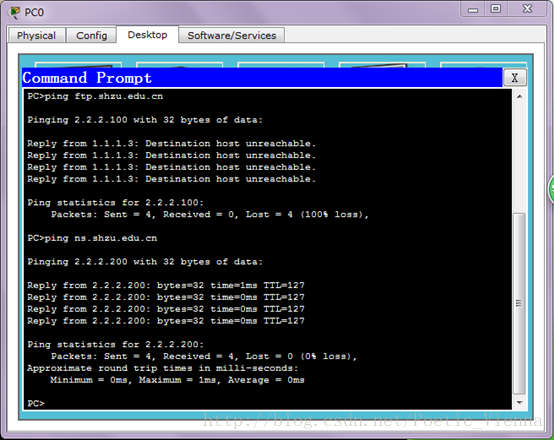Switch to the Physical tab

point(36,35)
